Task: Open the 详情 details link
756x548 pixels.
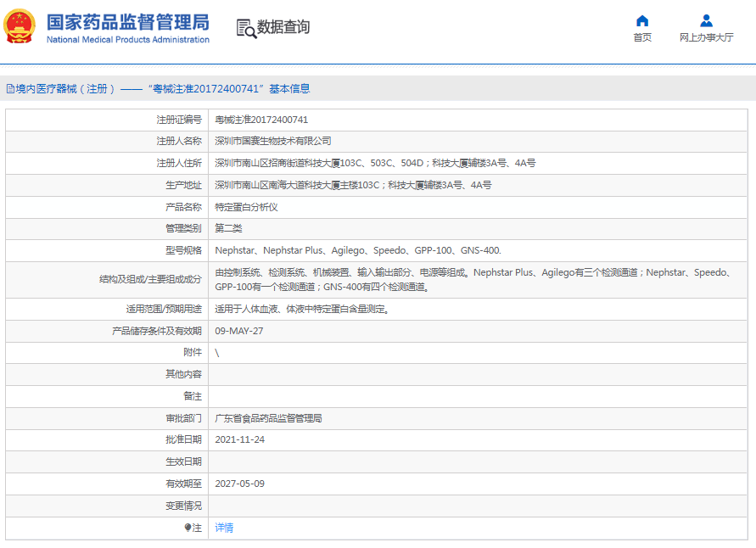Action: coord(224,528)
